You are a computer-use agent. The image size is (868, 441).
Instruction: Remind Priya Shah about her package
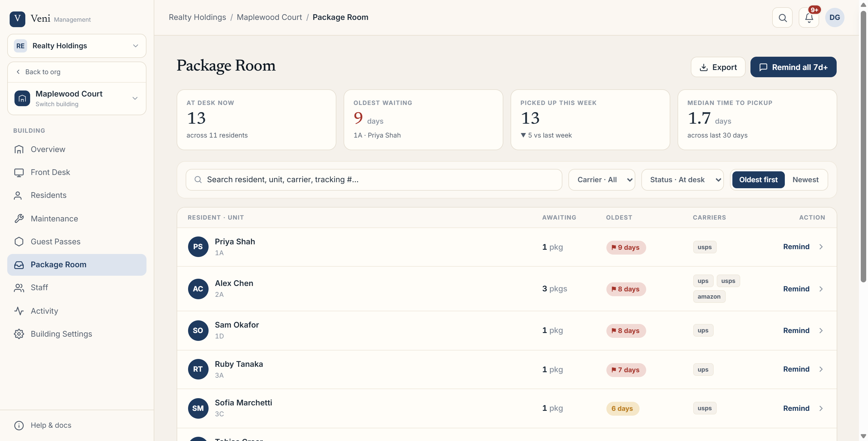click(x=796, y=247)
